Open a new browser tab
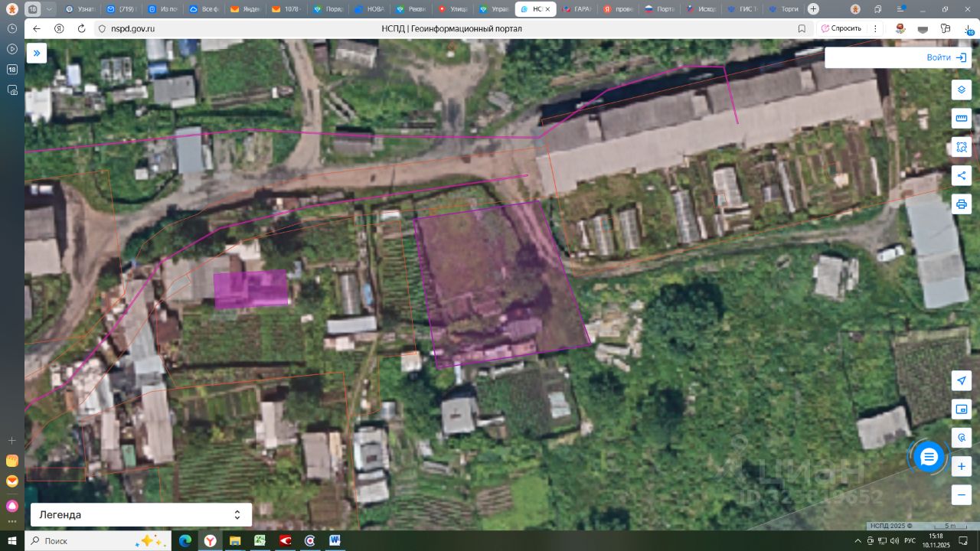 point(813,9)
